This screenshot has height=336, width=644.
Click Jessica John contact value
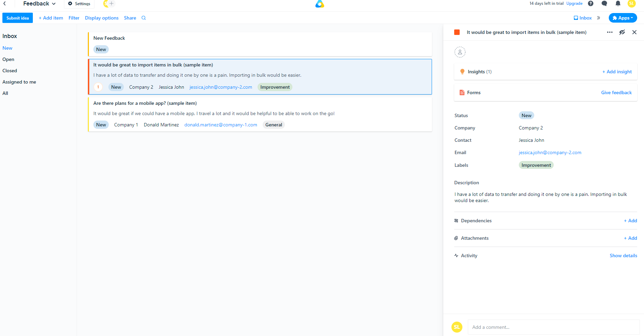[x=531, y=140]
